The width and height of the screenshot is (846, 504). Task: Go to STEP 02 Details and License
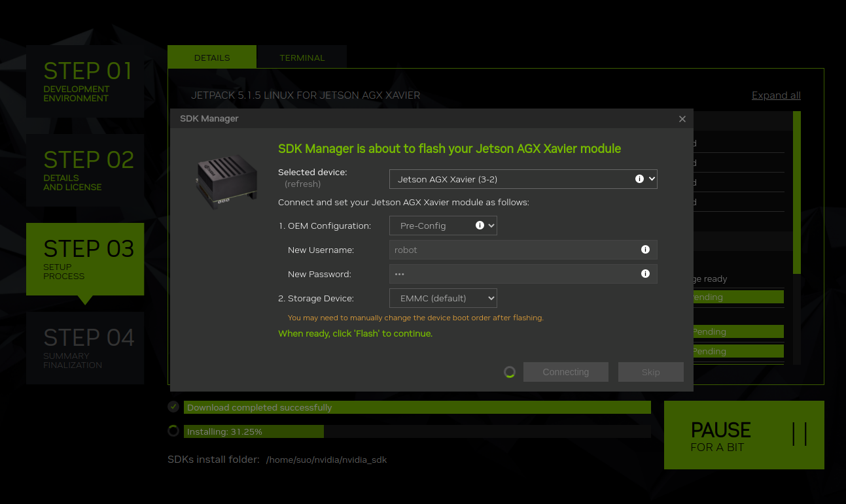click(85, 170)
